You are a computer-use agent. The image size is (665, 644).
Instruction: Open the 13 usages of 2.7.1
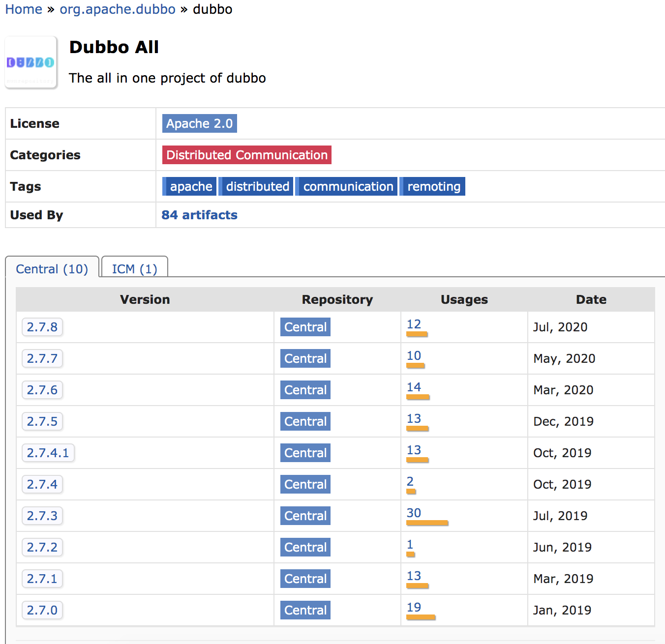[x=414, y=576]
